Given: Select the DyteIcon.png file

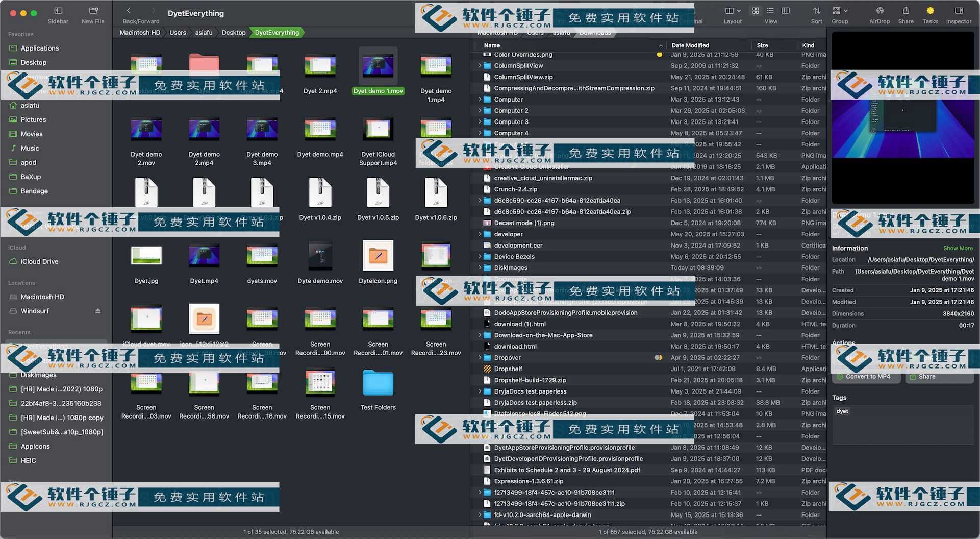Looking at the screenshot, I should pos(378,255).
